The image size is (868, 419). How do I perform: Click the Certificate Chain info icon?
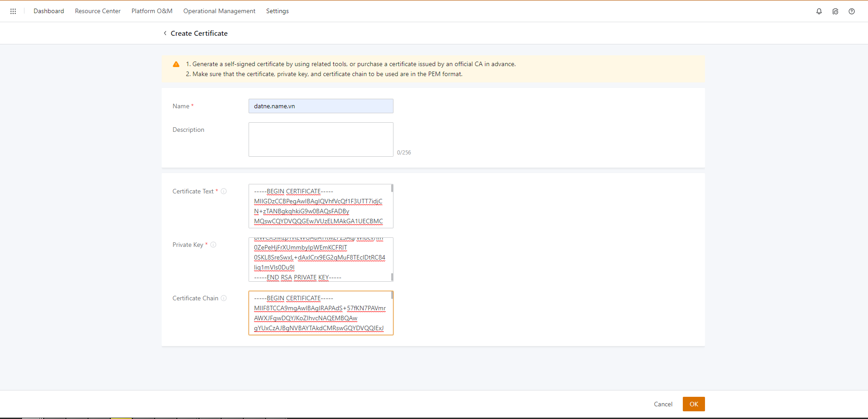(x=224, y=298)
